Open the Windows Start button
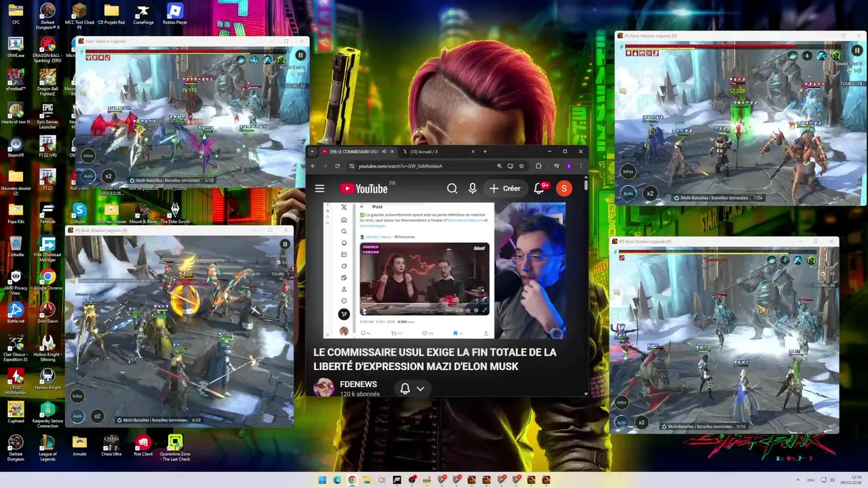868x488 pixels. (x=322, y=480)
